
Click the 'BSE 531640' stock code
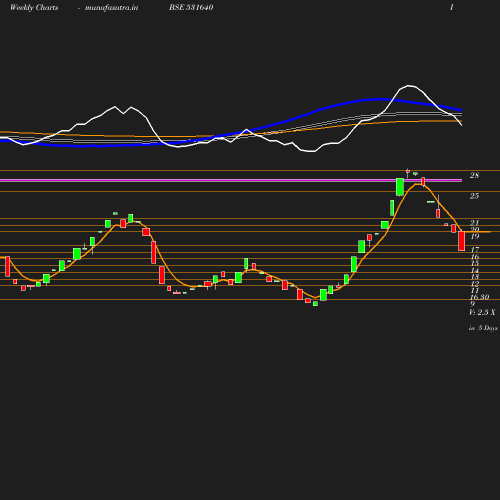pyautogui.click(x=191, y=7)
